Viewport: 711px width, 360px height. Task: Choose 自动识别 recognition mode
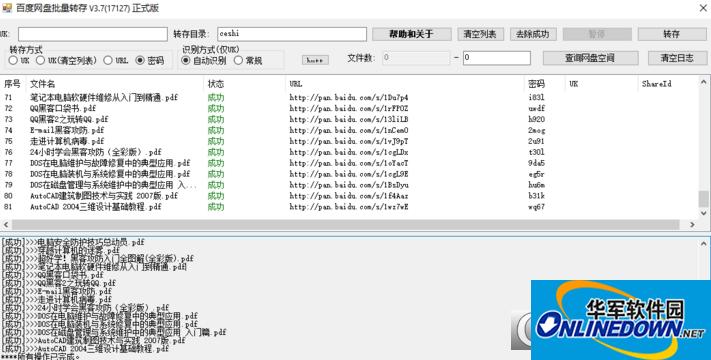pos(186,60)
